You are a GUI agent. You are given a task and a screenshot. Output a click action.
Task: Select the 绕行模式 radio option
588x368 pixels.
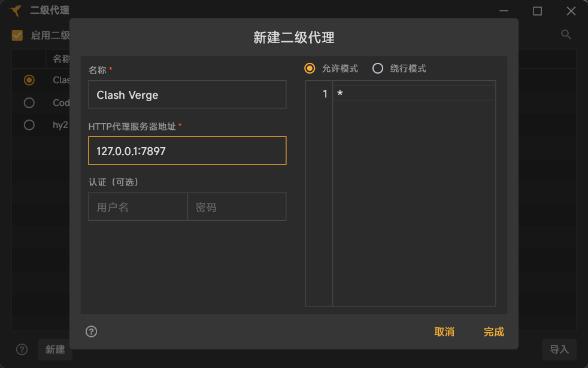(x=378, y=68)
